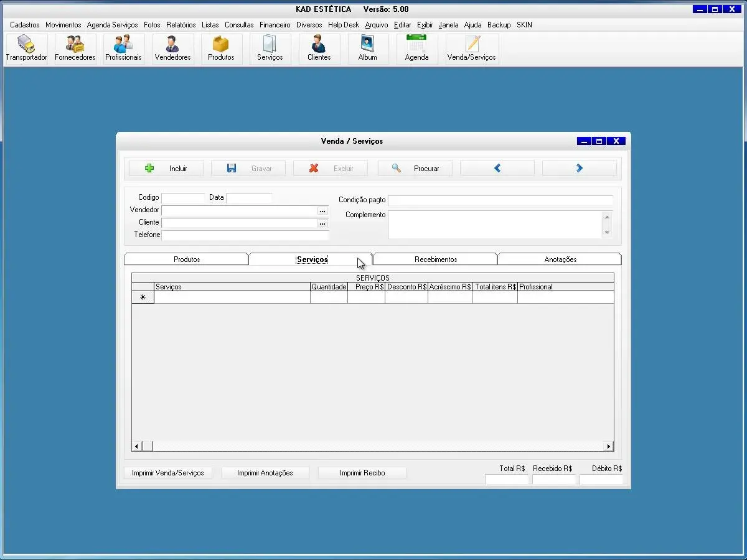The height and width of the screenshot is (560, 747).
Task: Open Cliente lookup ellipsis button
Action: point(322,223)
